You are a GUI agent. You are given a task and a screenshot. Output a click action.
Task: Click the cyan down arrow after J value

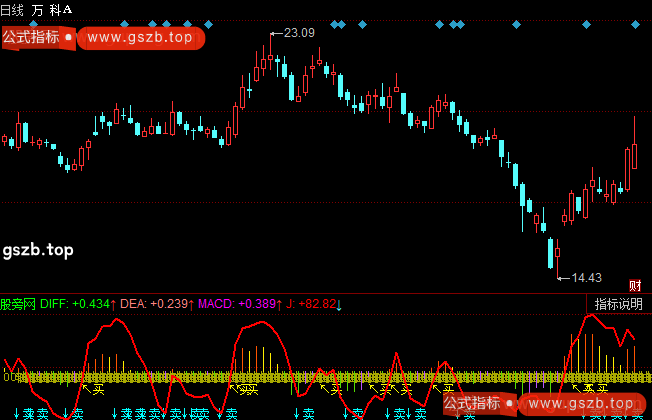pos(338,304)
